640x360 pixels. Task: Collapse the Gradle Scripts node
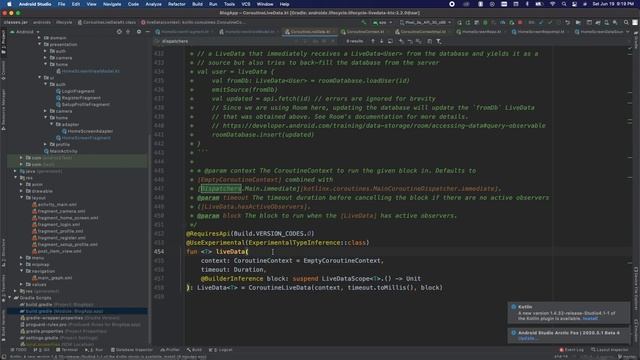[10, 298]
